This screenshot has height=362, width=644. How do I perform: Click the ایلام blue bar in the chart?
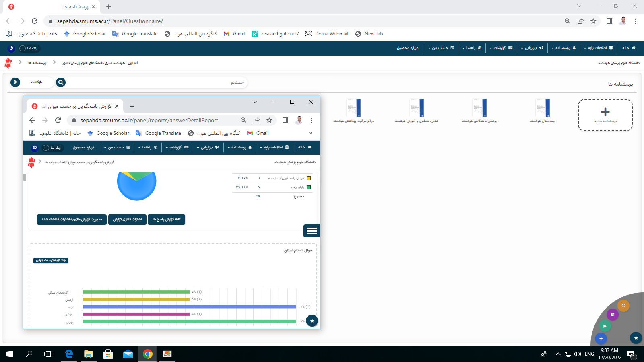189,306
